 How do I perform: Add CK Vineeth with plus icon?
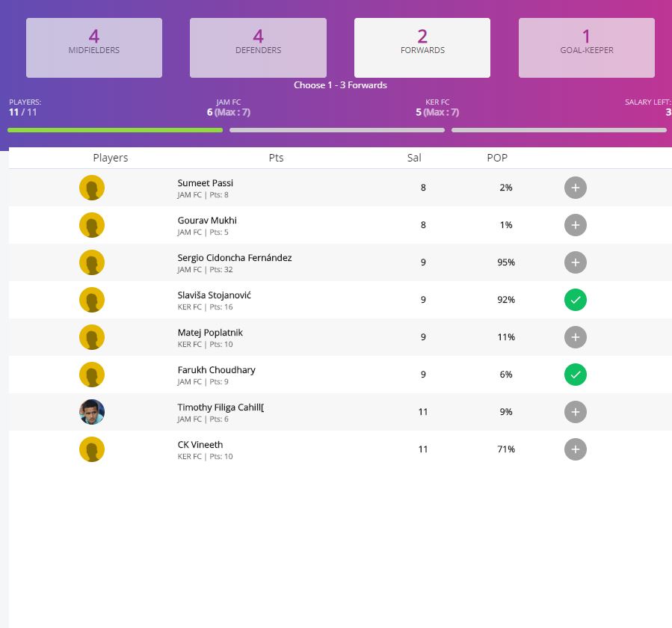[575, 449]
